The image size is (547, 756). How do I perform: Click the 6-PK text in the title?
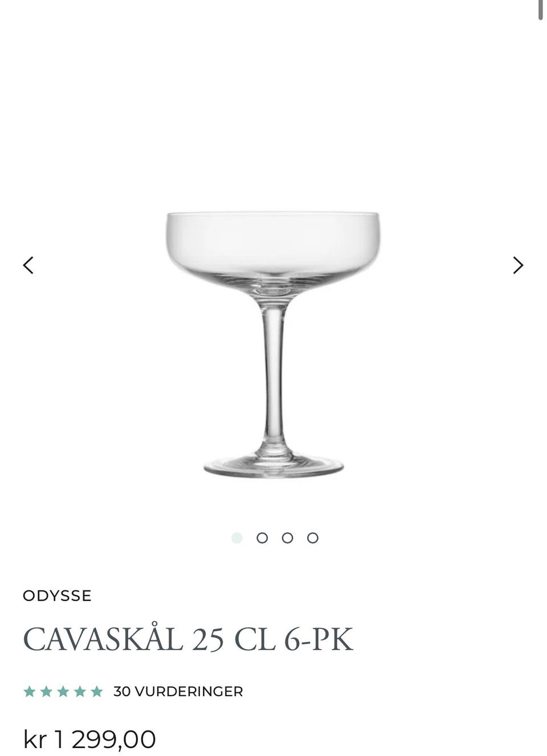coord(319,639)
